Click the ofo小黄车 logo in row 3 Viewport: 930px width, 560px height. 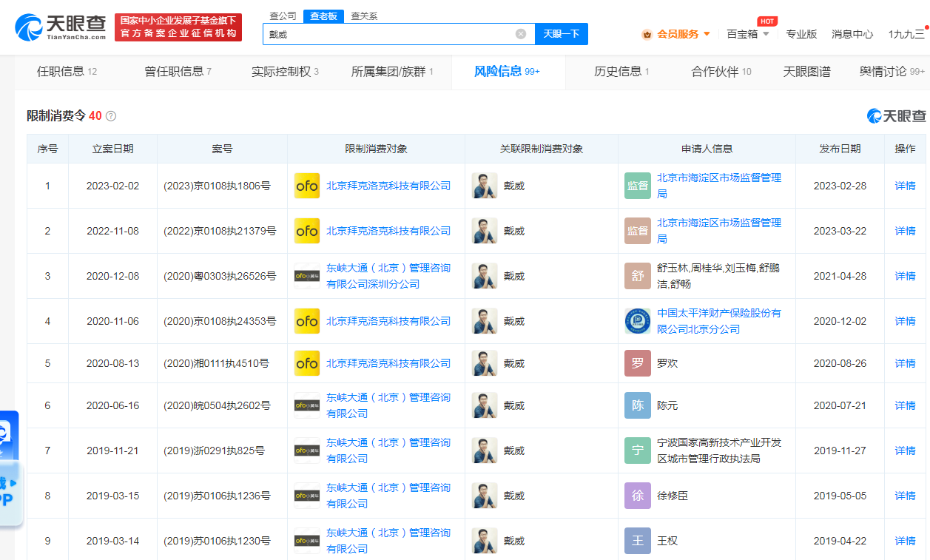click(x=307, y=276)
